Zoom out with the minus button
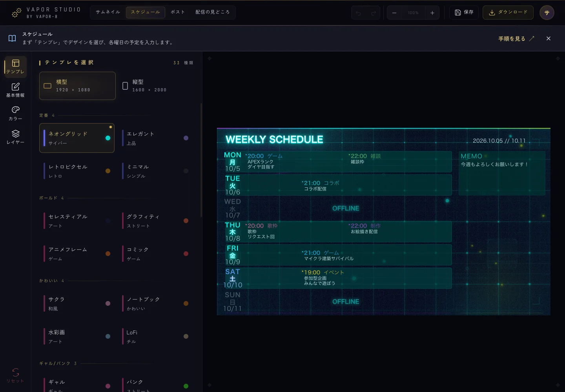The image size is (565, 392). (x=394, y=13)
